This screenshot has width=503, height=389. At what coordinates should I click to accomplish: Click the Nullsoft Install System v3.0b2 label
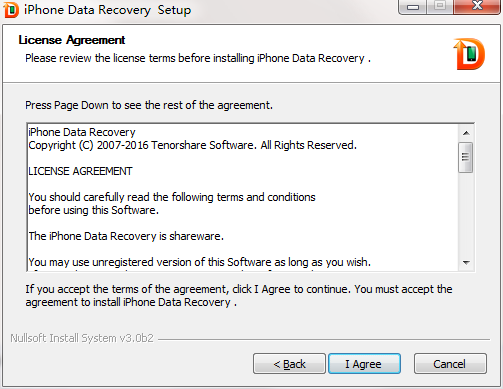point(82,338)
